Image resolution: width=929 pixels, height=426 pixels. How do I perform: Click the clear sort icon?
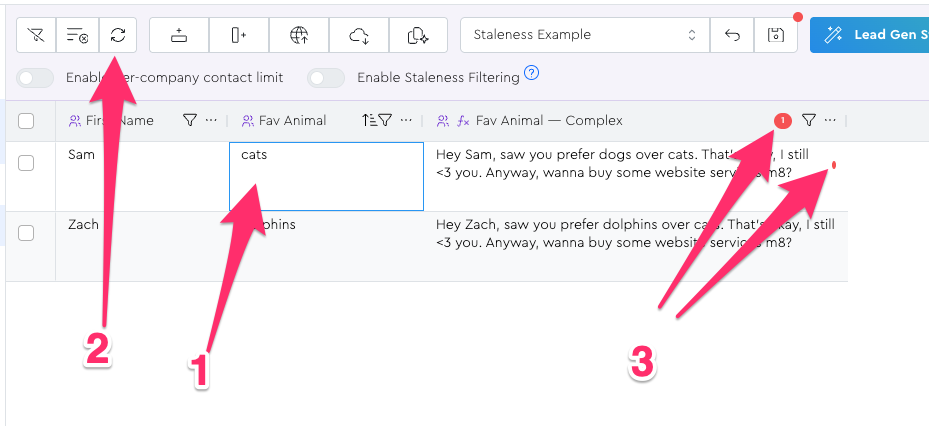[77, 35]
